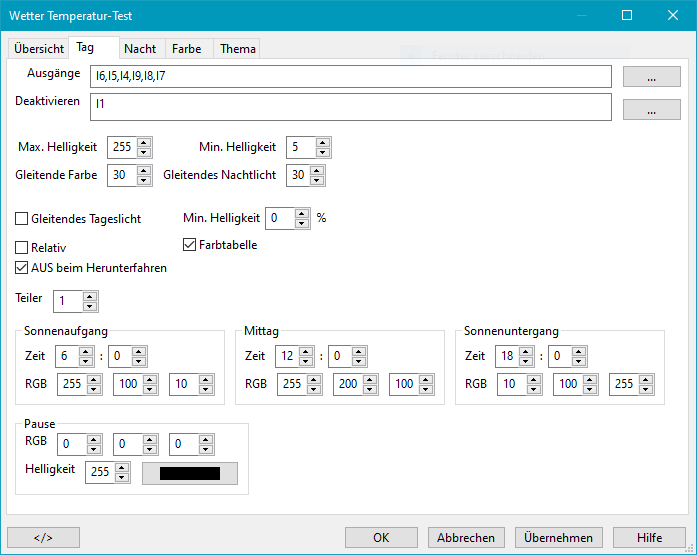Open browse button next to Deaktivieren field

651,110
